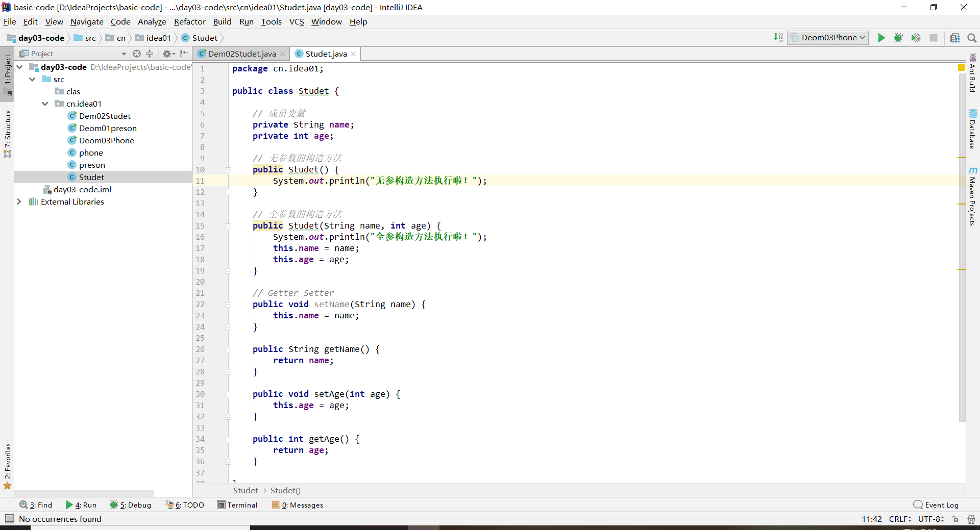This screenshot has height=530, width=980.
Task: Fold the setName method at line 22
Action: click(229, 305)
